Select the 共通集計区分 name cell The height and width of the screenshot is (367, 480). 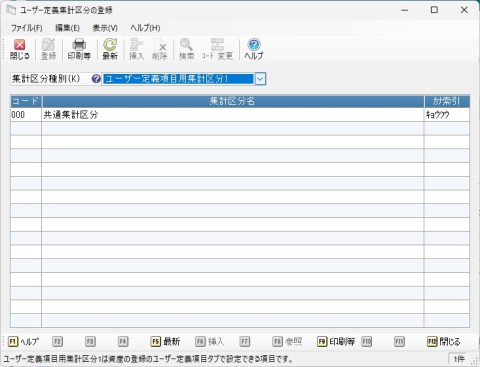(233, 115)
